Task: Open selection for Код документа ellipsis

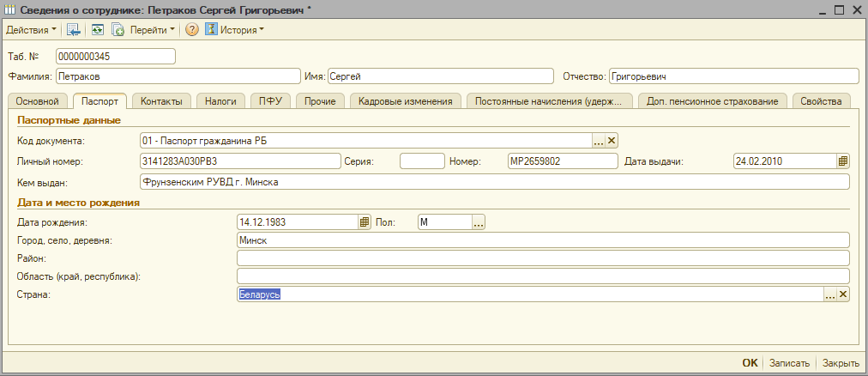Action: pos(599,141)
